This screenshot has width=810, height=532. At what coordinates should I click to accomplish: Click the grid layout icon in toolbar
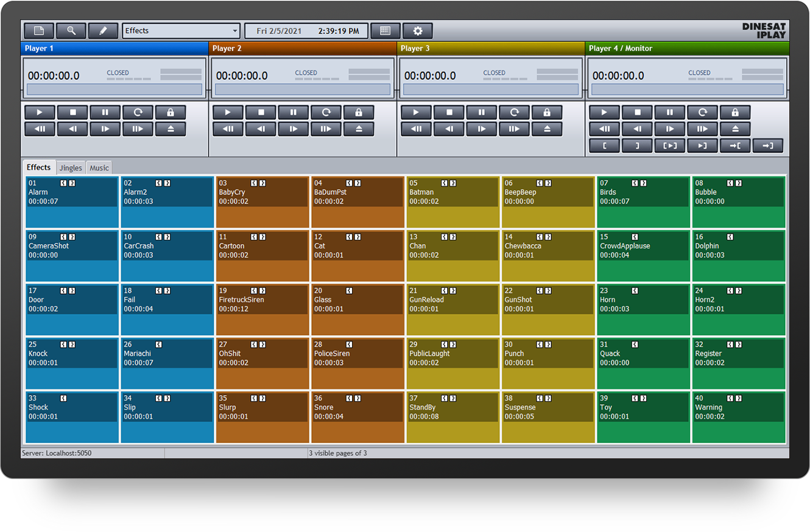coord(385,31)
